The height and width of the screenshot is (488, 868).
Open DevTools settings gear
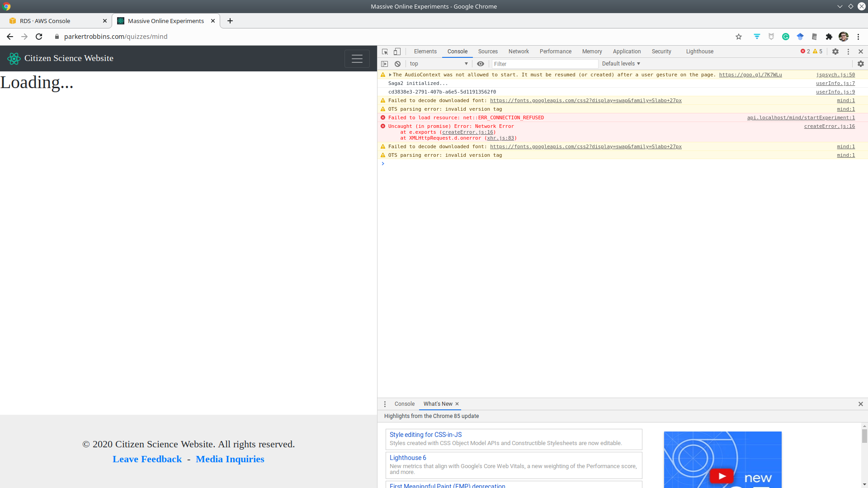835,52
